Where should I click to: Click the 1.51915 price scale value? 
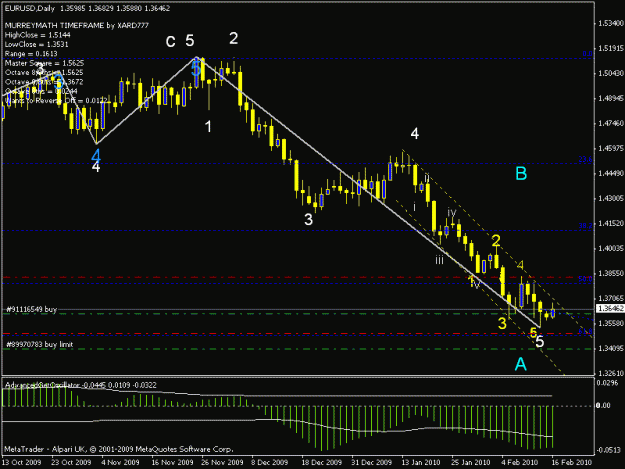[610, 49]
